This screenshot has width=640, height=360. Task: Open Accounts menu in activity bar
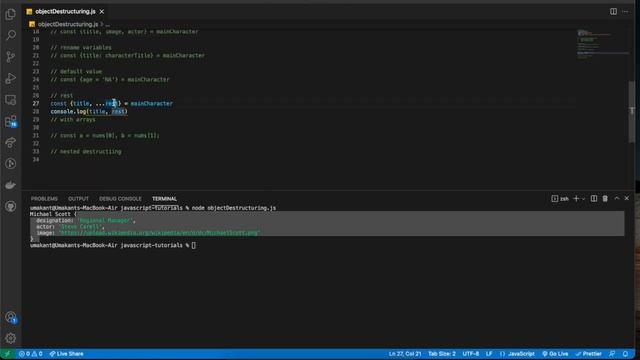tap(11, 317)
